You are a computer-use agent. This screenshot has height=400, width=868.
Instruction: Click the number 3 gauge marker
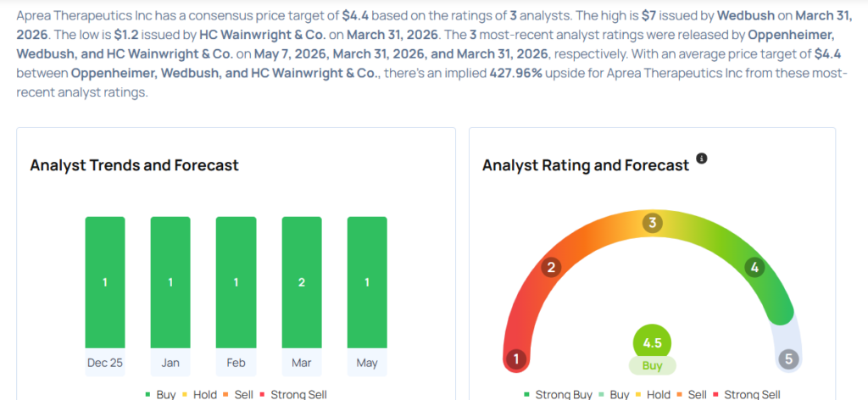653,223
